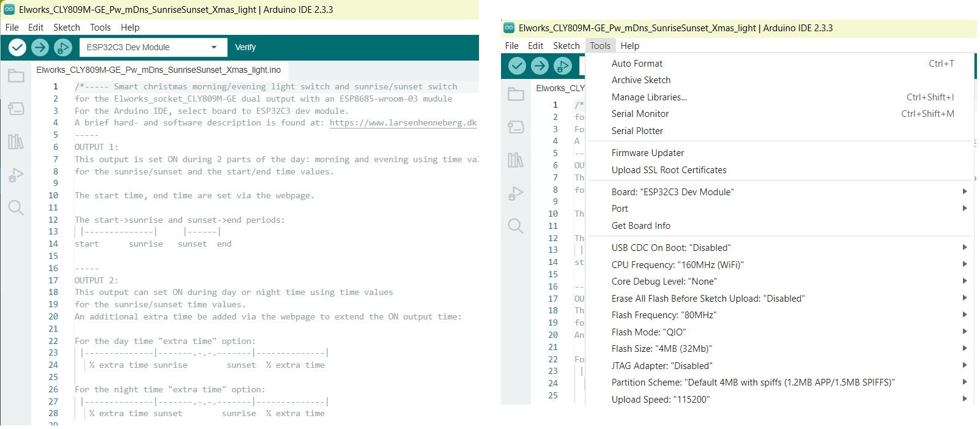Open Help menu in left window

click(x=130, y=28)
